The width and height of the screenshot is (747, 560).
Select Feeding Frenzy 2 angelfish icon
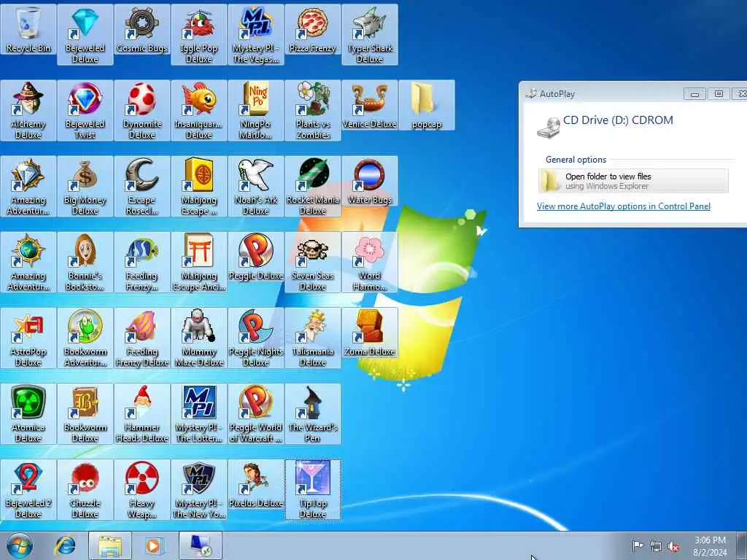click(142, 262)
